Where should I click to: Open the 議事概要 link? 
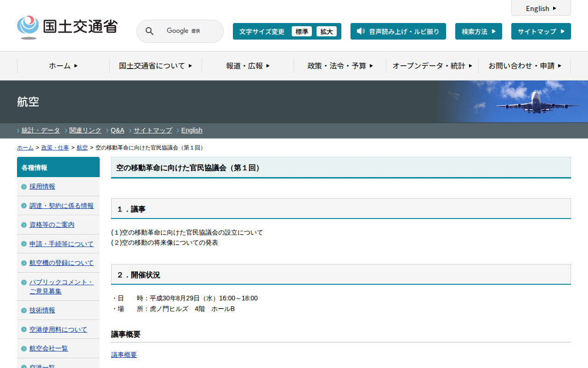124,355
